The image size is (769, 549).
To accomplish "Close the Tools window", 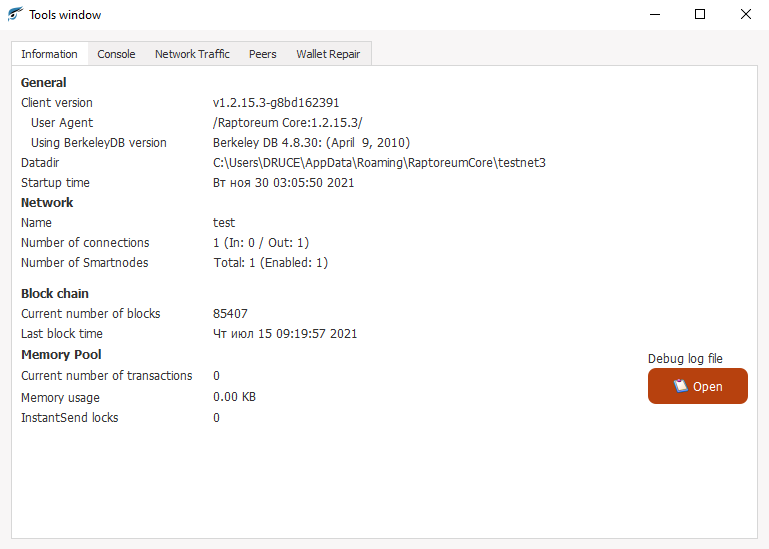I will point(745,14).
